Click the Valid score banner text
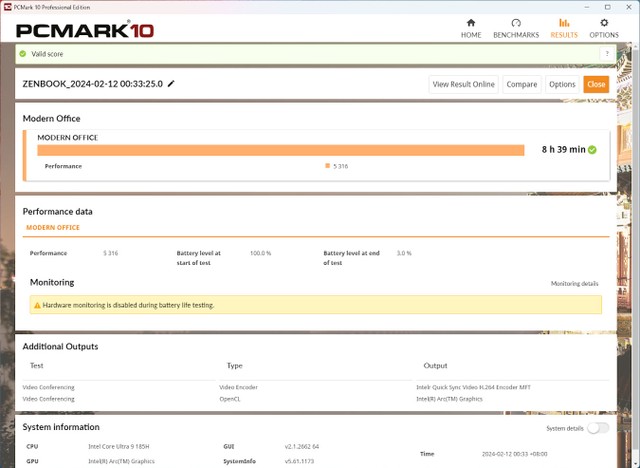 [47, 54]
